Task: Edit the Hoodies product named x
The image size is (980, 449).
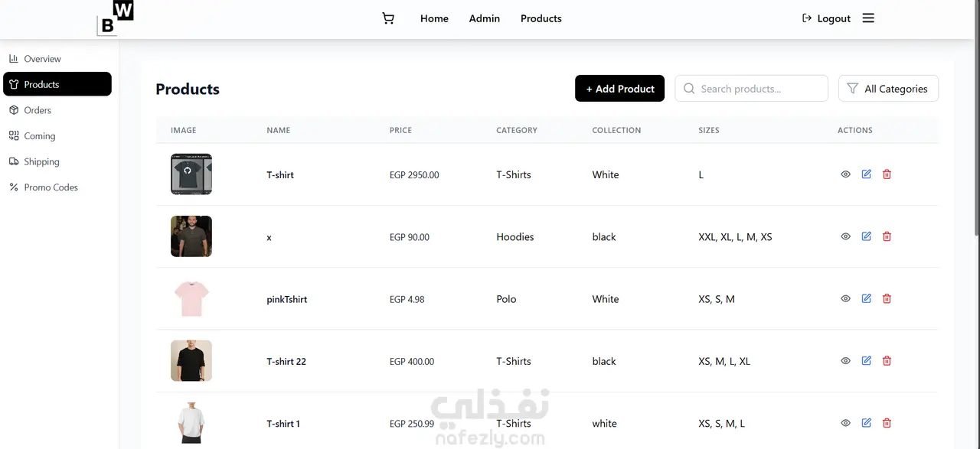Action: tap(866, 236)
